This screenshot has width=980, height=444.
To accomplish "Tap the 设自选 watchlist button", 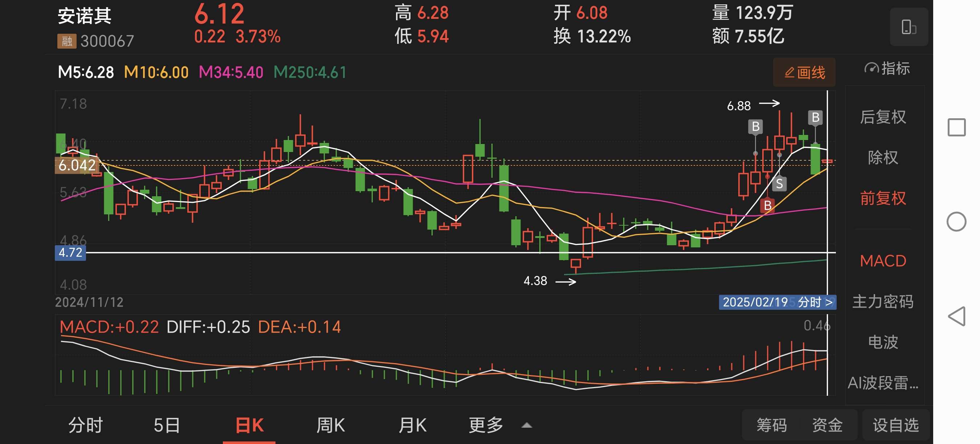I will click(x=895, y=425).
